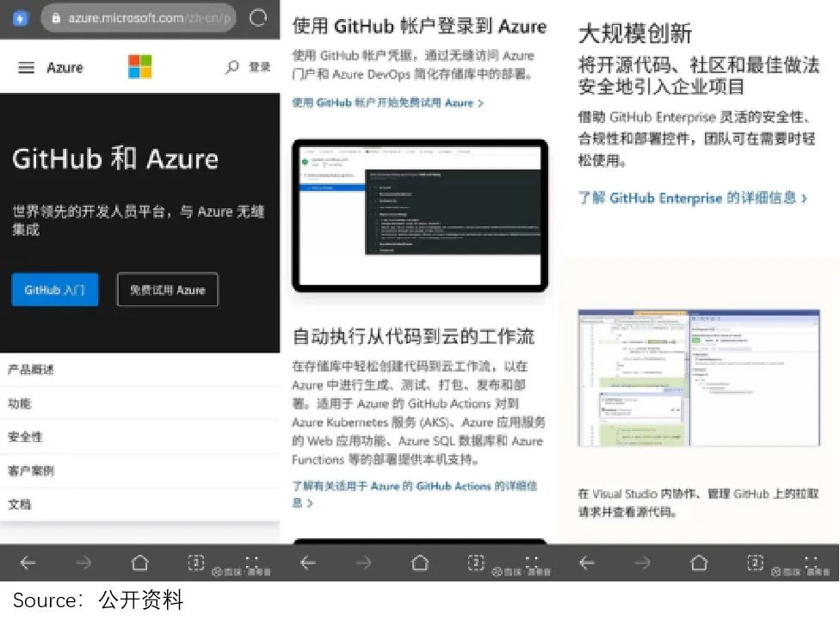Click the Microsoft four-color logo
The width and height of the screenshot is (840, 621).
139,67
